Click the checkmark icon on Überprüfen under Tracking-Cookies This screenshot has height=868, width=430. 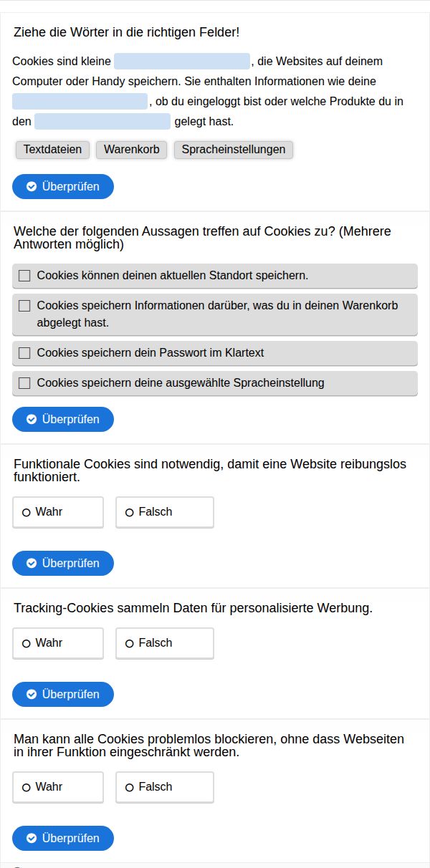click(32, 695)
